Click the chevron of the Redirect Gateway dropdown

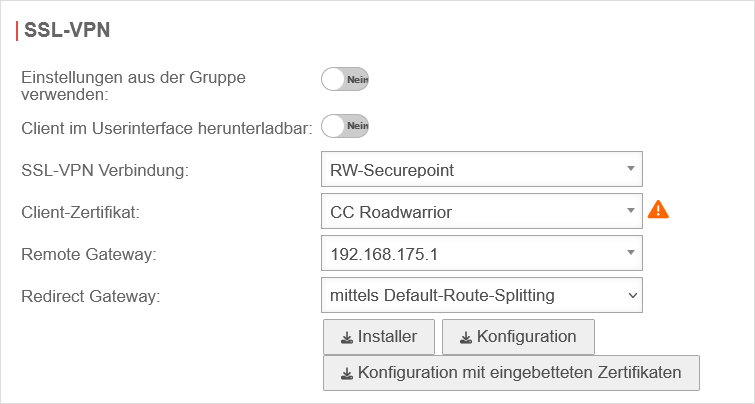[630, 295]
